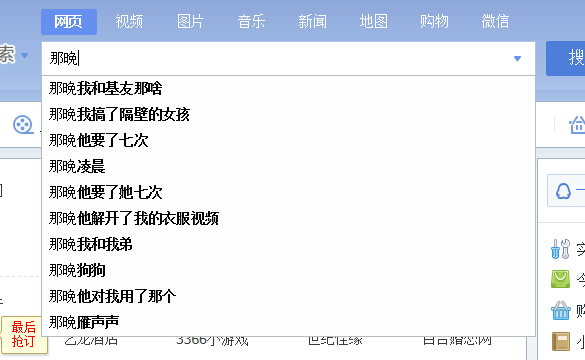Switch to the 网页 search tab
The image size is (585, 360).
point(69,22)
